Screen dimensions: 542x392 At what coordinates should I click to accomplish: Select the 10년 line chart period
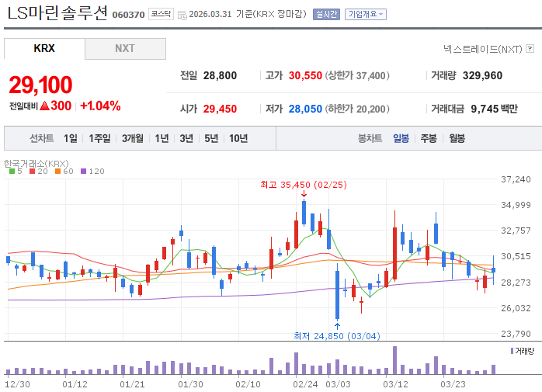pyautogui.click(x=238, y=139)
